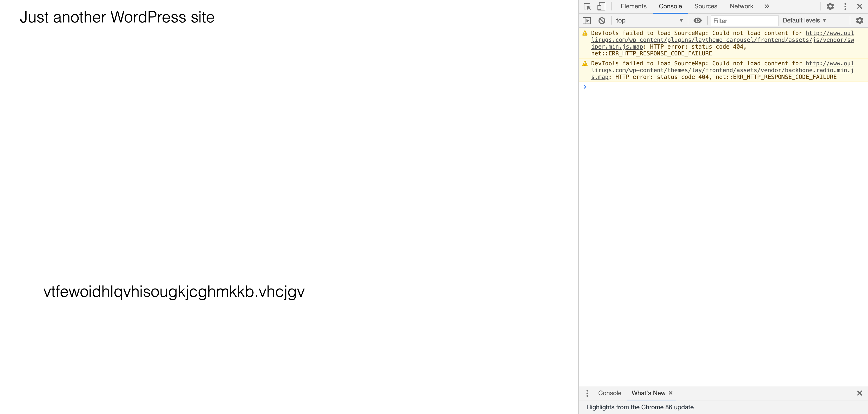Show more DevTools tabs chevron
868x414 pixels.
(x=767, y=7)
